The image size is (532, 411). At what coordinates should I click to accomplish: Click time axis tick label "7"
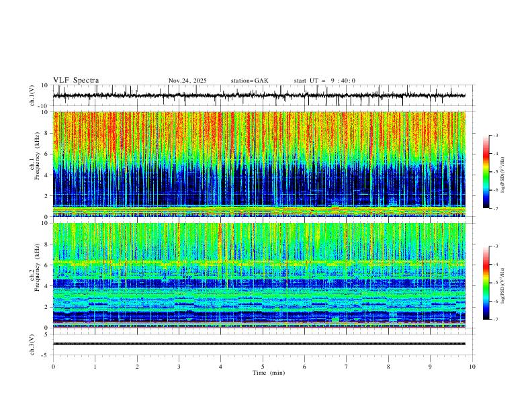[x=347, y=367]
